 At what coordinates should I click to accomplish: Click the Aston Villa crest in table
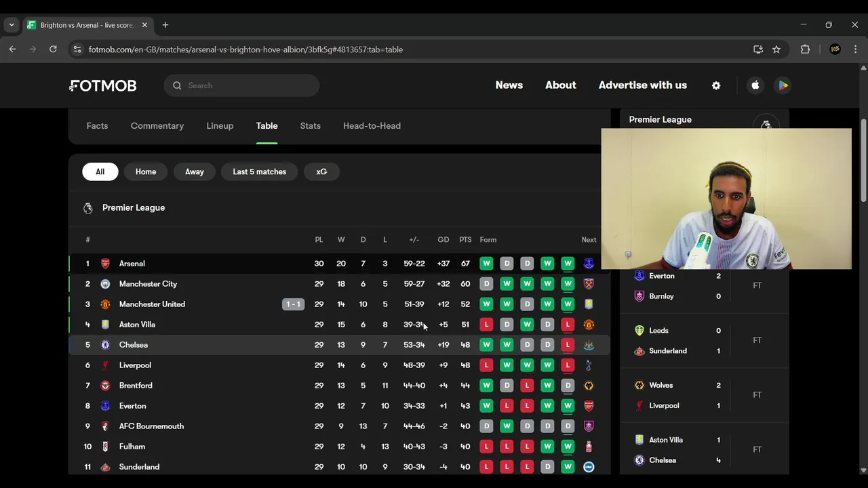pos(105,325)
